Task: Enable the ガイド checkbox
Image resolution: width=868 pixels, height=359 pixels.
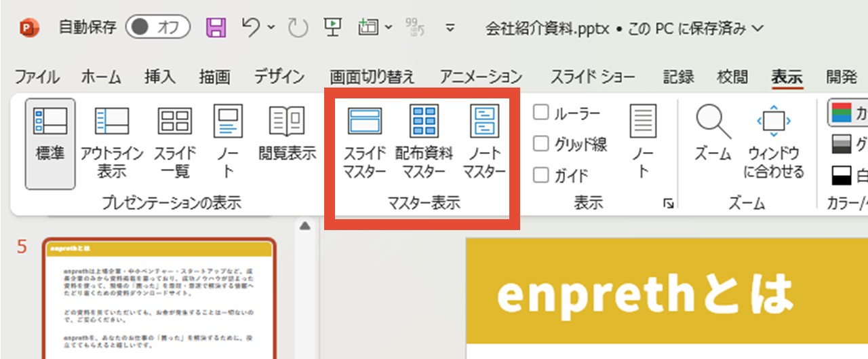Action: tap(540, 175)
